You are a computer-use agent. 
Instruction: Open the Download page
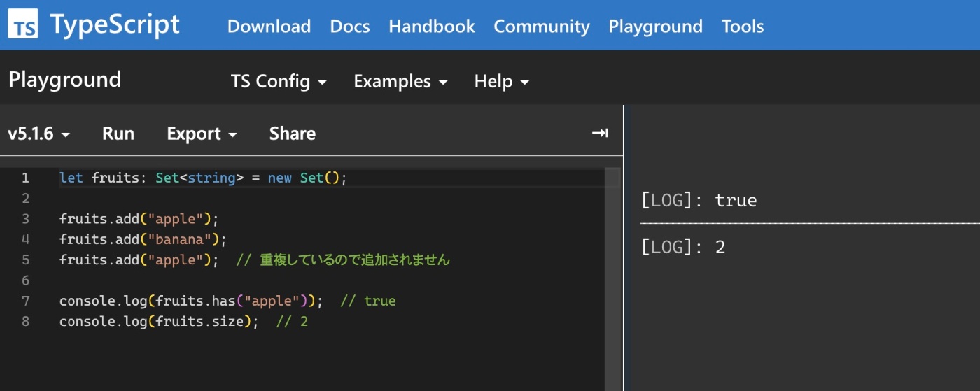(x=269, y=27)
